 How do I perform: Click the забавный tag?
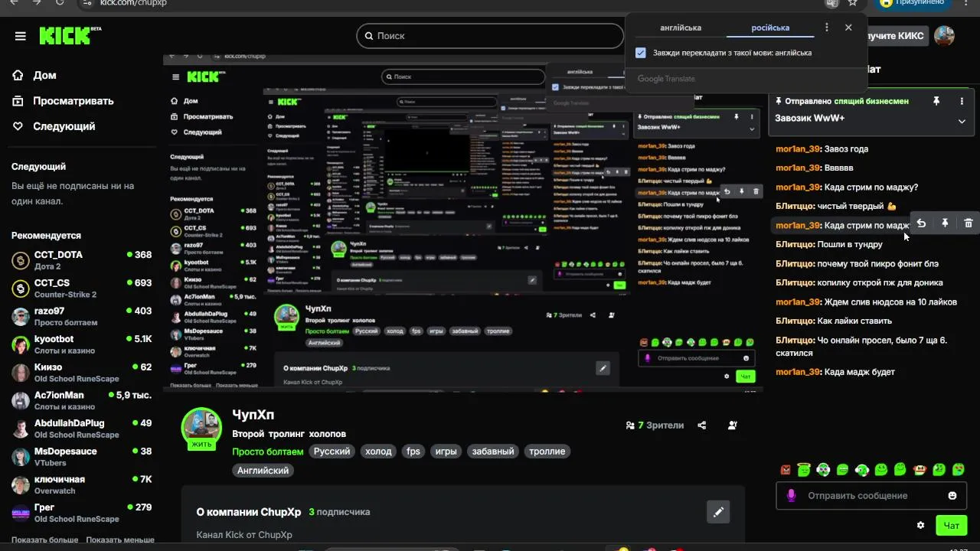tap(493, 452)
